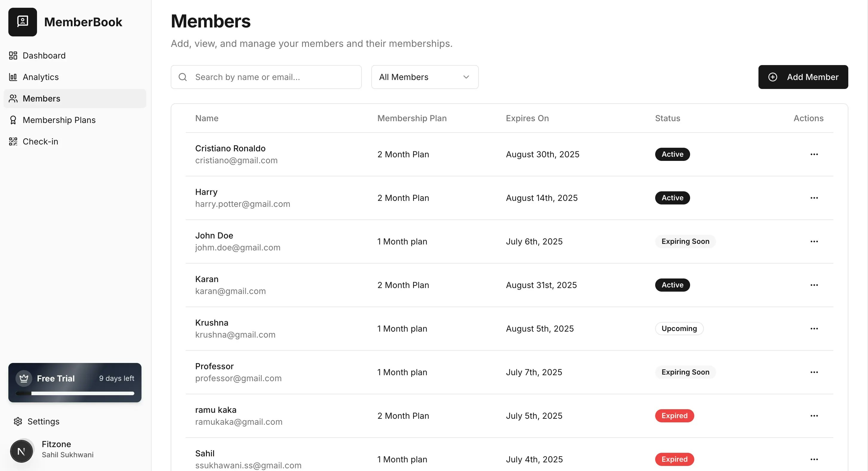Open the Dashboard via its grid icon
The height and width of the screenshot is (471, 868).
pos(13,55)
